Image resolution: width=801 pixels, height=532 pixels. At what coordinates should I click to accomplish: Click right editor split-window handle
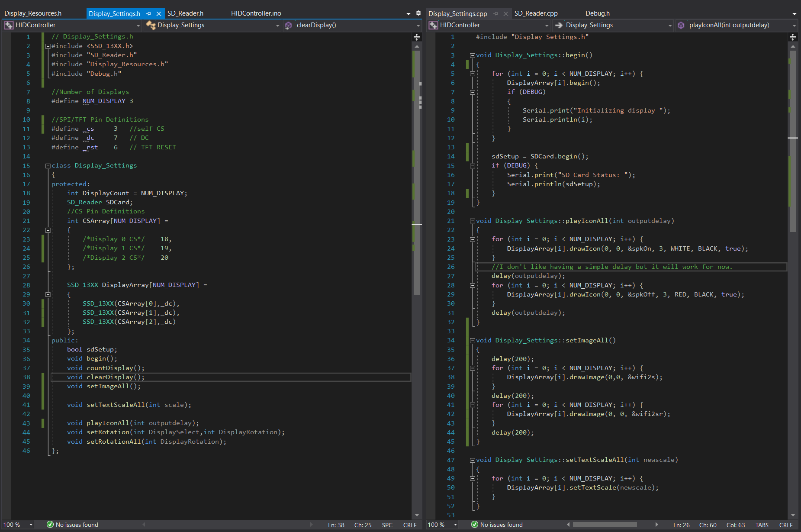(x=793, y=37)
